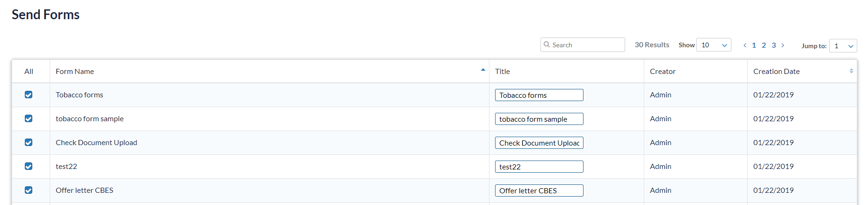This screenshot has height=205, width=868.
Task: Click the Search input field
Action: click(587, 45)
